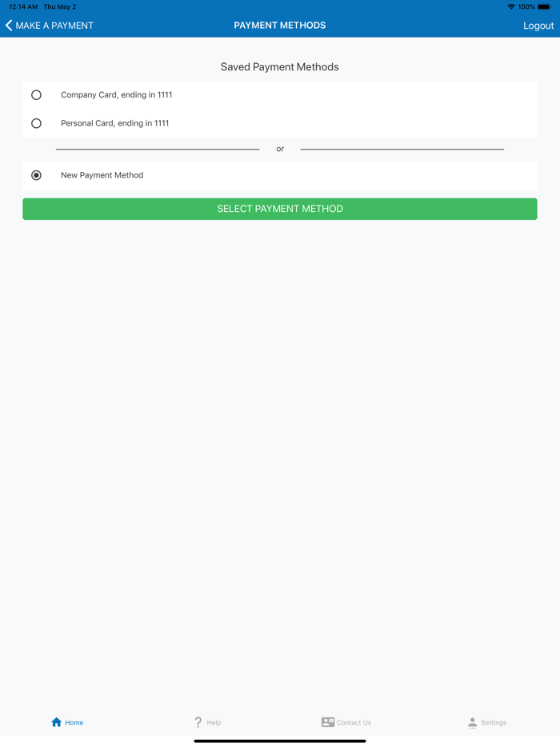Switch to the Help tab
The height and width of the screenshot is (747, 560).
pos(207,722)
